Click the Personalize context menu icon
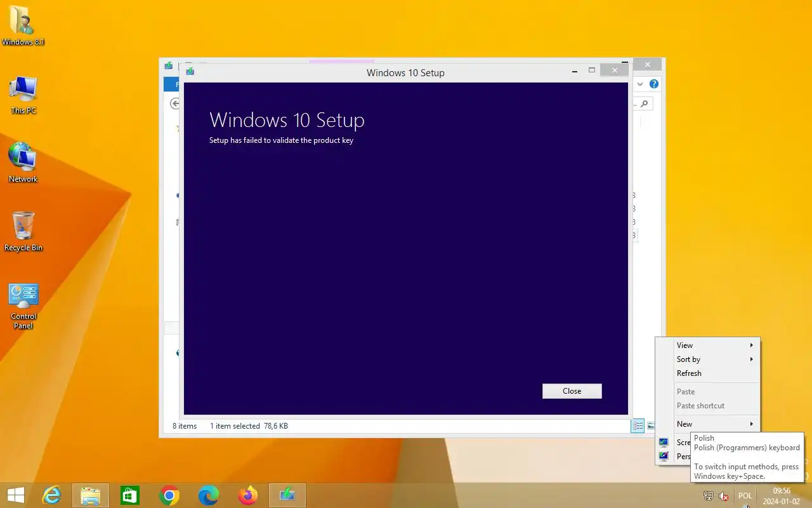This screenshot has width=812, height=508. [664, 457]
